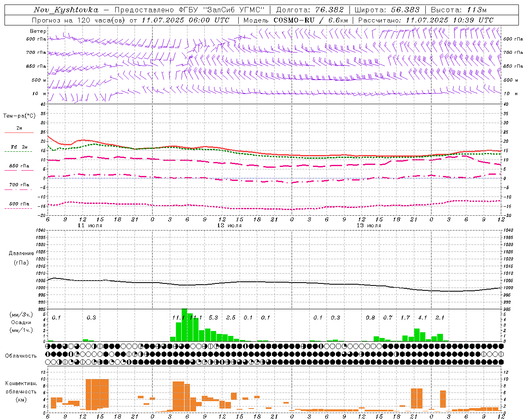Screen dimensions: 525x420
Task: Click the dotted line sample under Td 2м
Action: click(18, 152)
